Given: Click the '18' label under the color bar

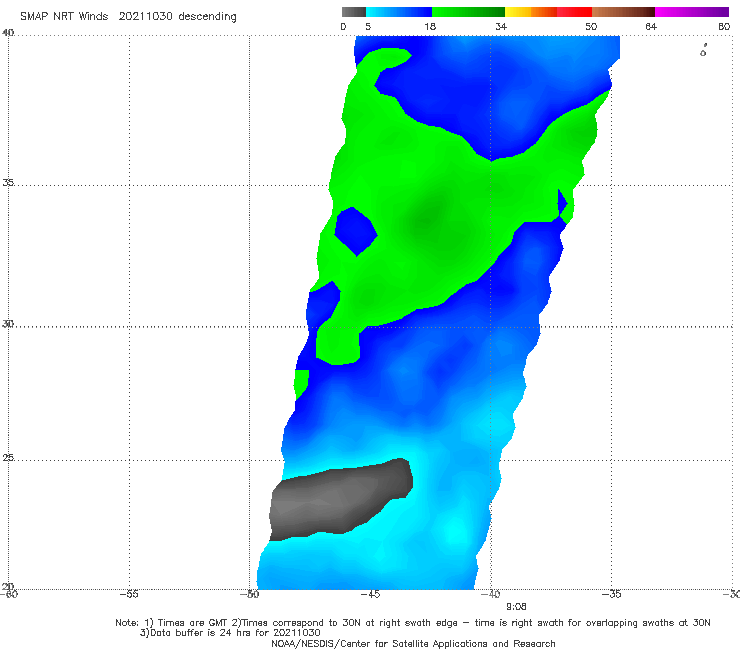Looking at the screenshot, I should tap(430, 26).
